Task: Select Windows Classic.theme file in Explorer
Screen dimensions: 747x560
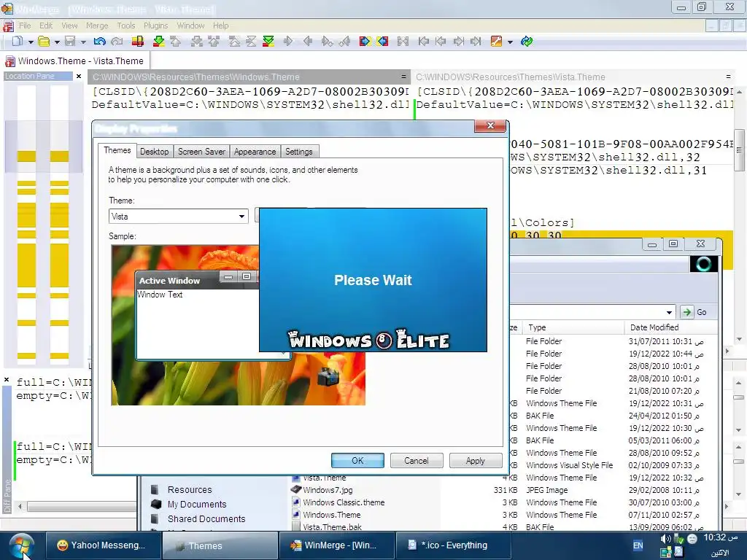Action: pos(344,502)
